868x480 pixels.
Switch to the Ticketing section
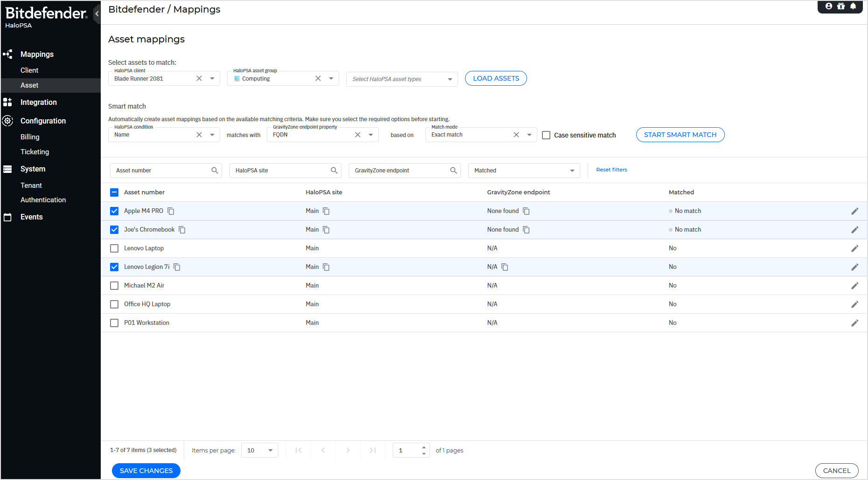pyautogui.click(x=35, y=151)
